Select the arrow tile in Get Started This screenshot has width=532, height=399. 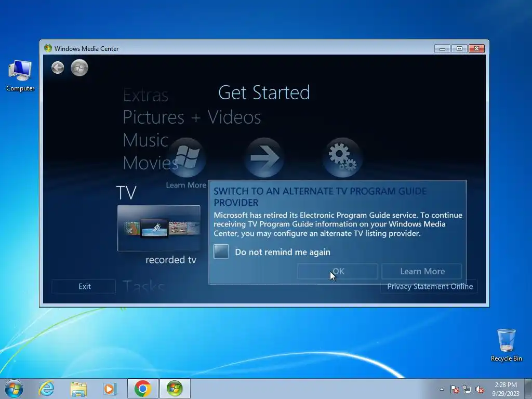click(264, 157)
